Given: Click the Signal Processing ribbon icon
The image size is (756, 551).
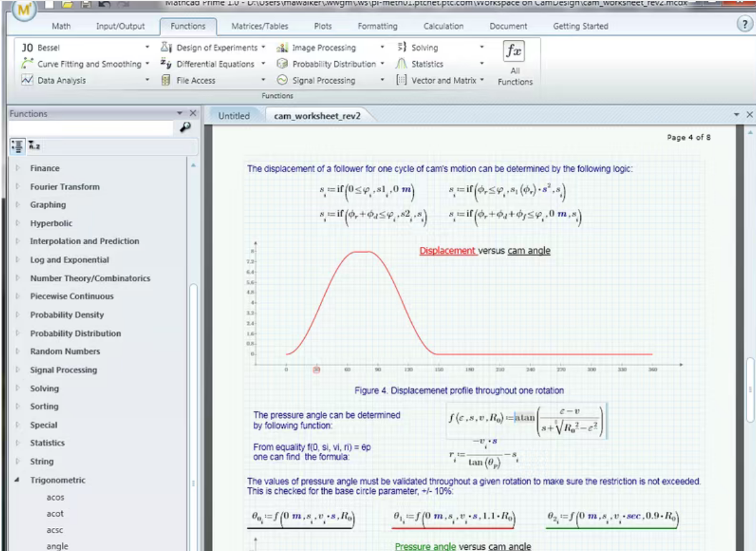Looking at the screenshot, I should pos(282,80).
